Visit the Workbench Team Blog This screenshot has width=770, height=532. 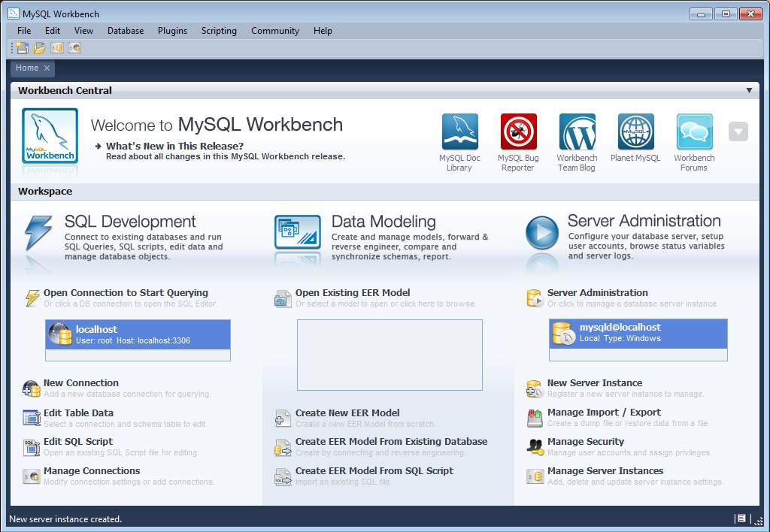click(577, 131)
